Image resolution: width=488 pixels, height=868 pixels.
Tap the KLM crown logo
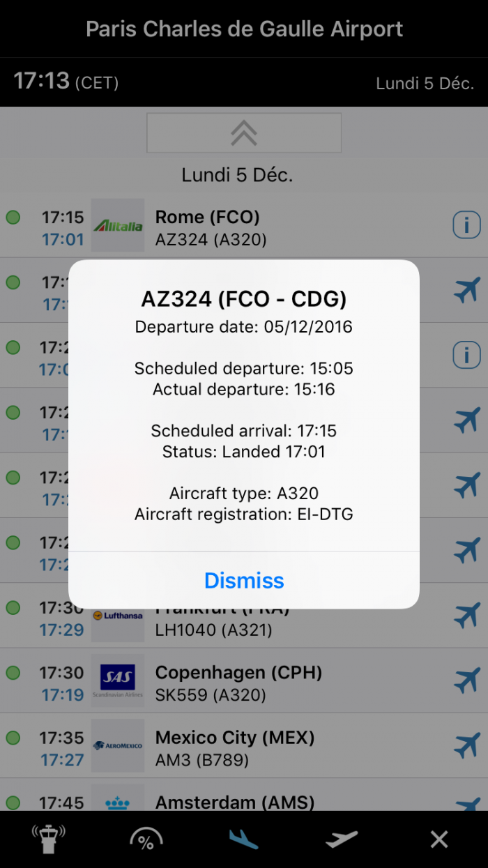[x=118, y=802]
